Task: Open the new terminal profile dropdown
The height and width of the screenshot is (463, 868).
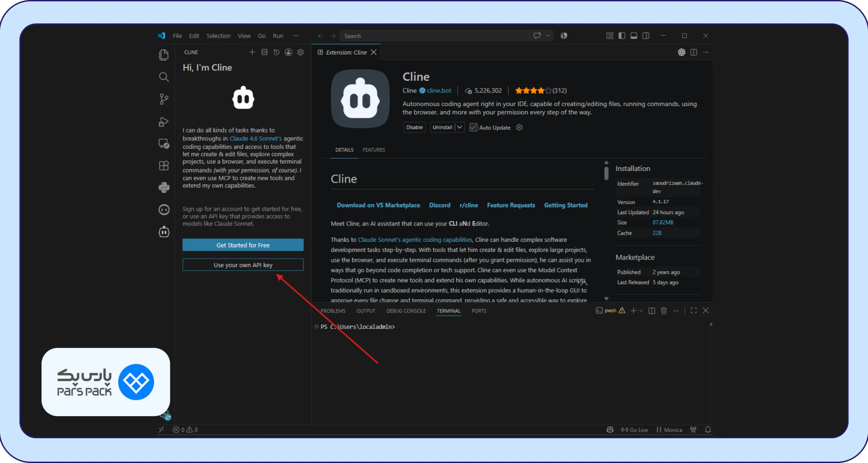Action: (641, 311)
